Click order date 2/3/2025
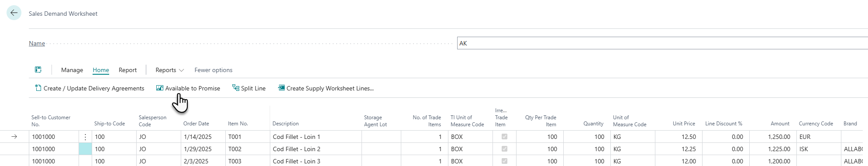Screen dimensions: 868x166 (x=203, y=161)
